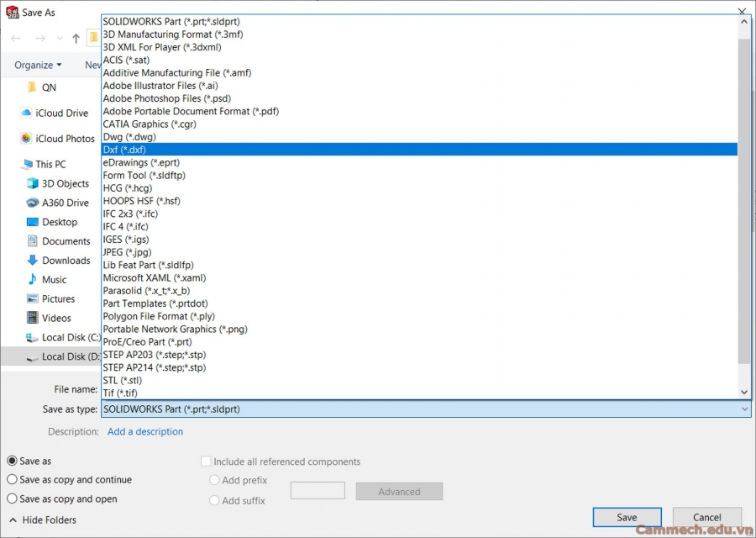The height and width of the screenshot is (538, 756).
Task: Open the A360 Drive icon
Action: click(32, 203)
